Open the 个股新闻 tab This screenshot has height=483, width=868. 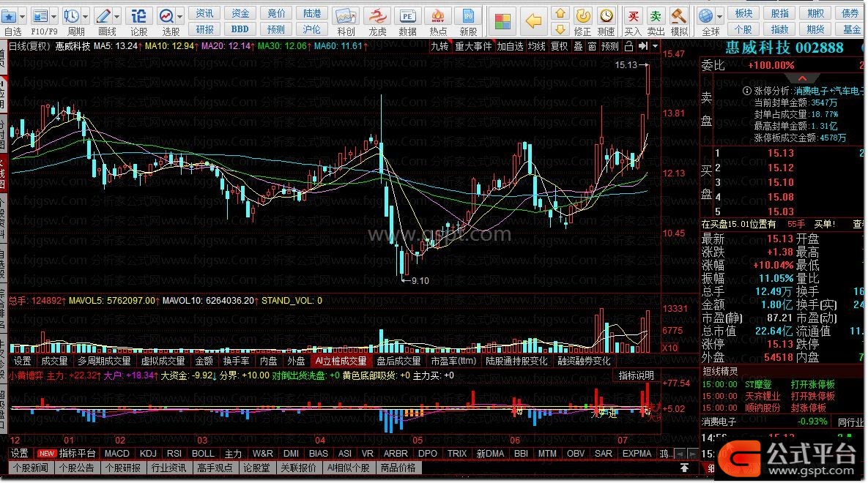point(31,468)
